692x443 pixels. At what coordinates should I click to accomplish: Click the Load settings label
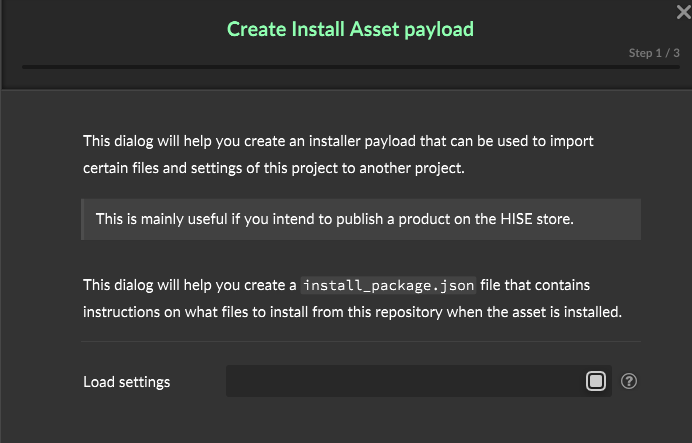127,382
